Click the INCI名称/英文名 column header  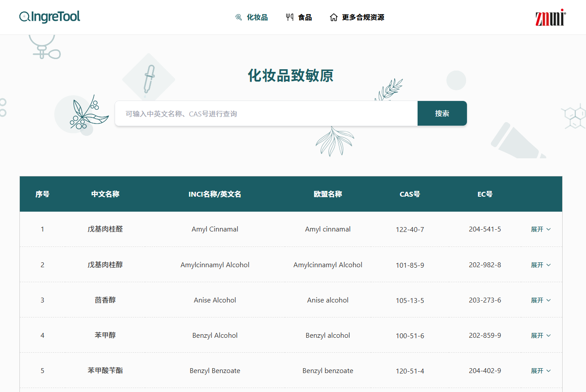coord(215,194)
